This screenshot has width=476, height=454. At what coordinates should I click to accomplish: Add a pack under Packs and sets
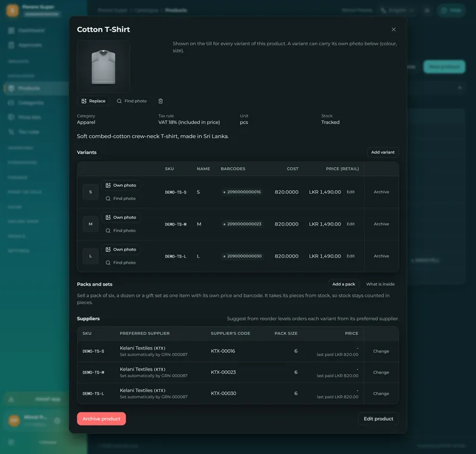(344, 284)
